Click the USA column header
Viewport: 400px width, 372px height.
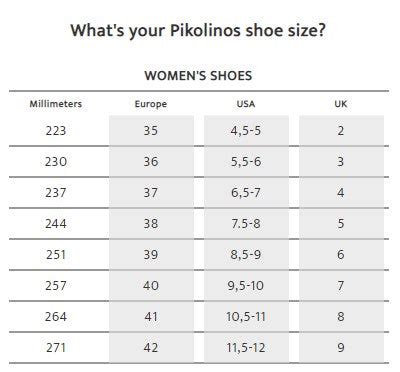246,104
